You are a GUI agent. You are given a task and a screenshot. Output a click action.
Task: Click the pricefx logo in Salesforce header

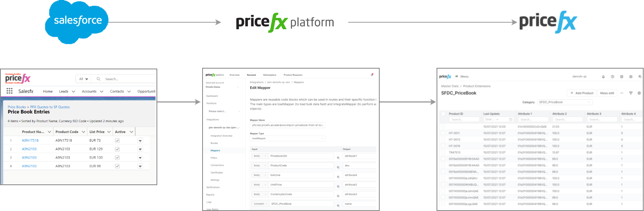tap(18, 78)
